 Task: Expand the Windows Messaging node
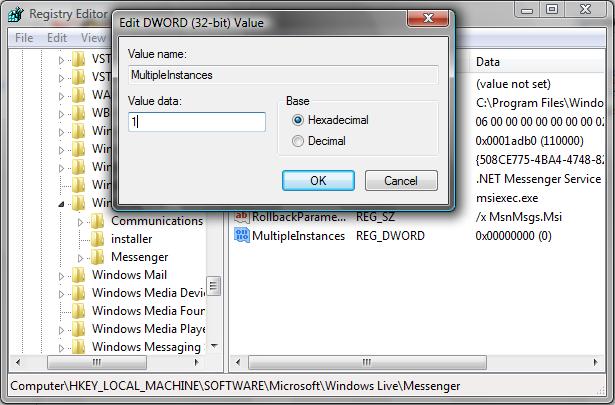pyautogui.click(x=61, y=348)
